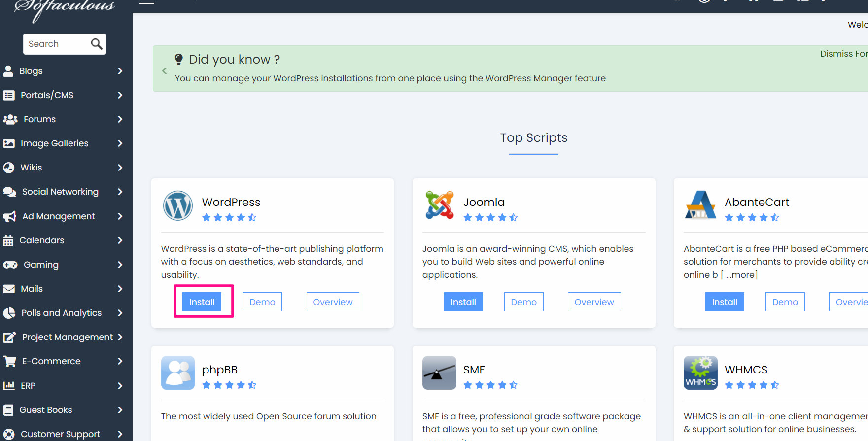The height and width of the screenshot is (441, 868).
Task: Show the previous tip with the banner's left arrow
Action: pyautogui.click(x=165, y=71)
